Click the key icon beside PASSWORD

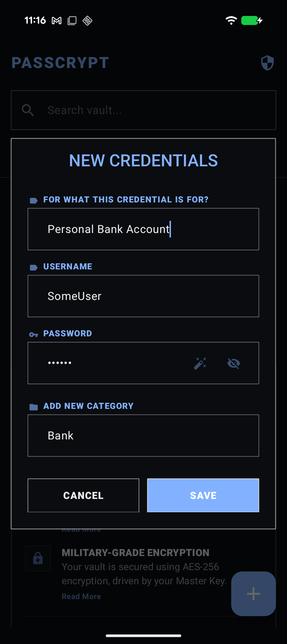34,334
